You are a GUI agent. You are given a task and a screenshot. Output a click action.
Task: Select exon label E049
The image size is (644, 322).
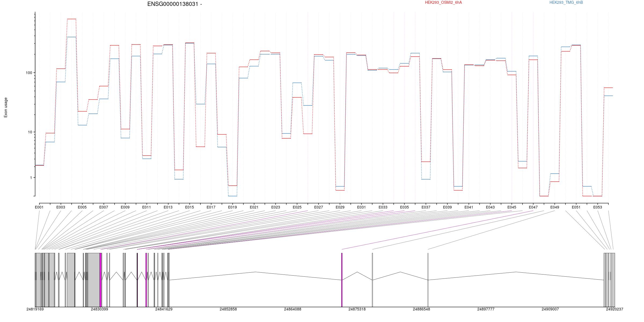coord(555,207)
